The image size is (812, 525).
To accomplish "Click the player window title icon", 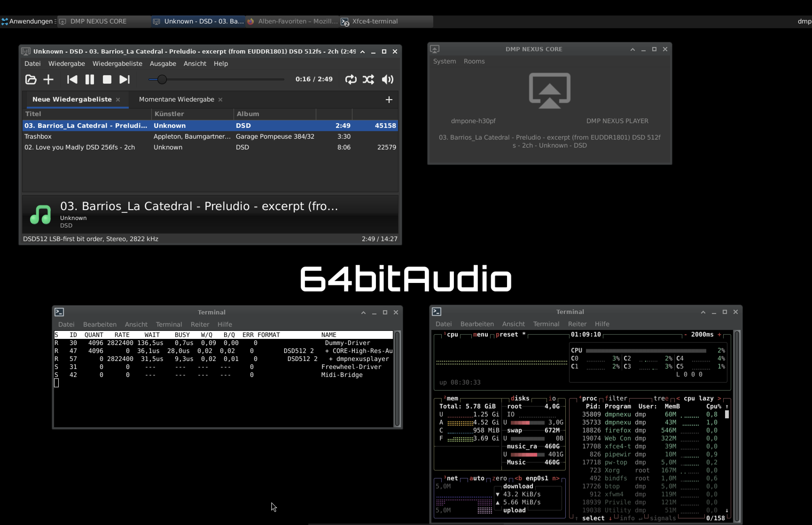I will [x=26, y=51].
